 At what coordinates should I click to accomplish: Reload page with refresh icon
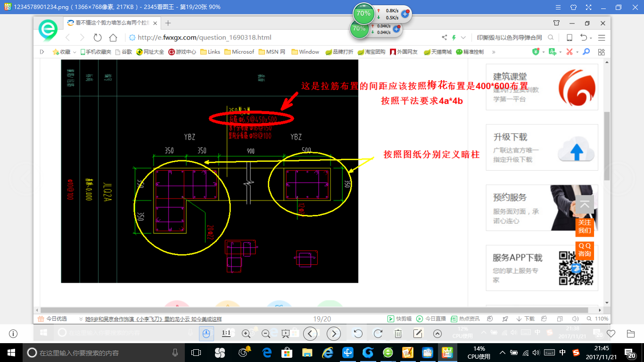98,37
